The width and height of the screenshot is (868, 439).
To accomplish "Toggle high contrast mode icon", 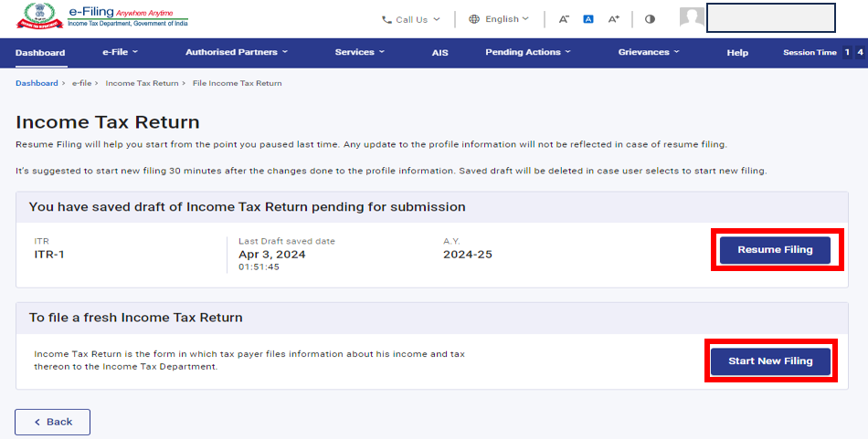I will click(x=650, y=19).
